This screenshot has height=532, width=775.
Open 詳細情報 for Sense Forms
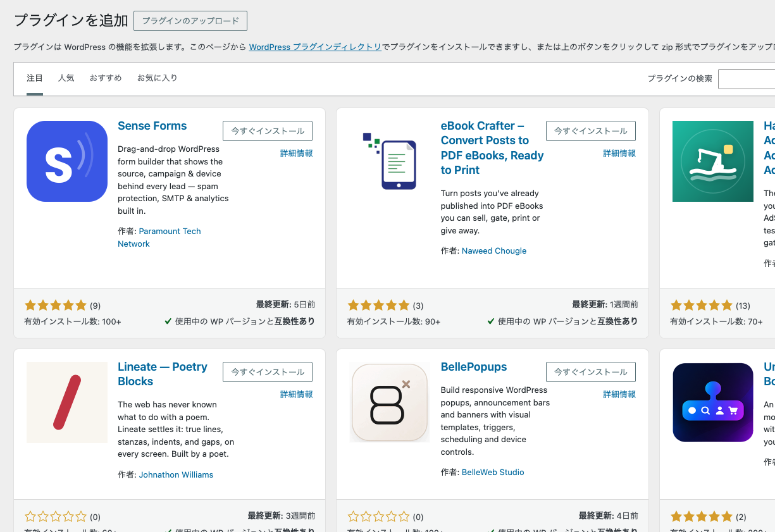tap(297, 154)
